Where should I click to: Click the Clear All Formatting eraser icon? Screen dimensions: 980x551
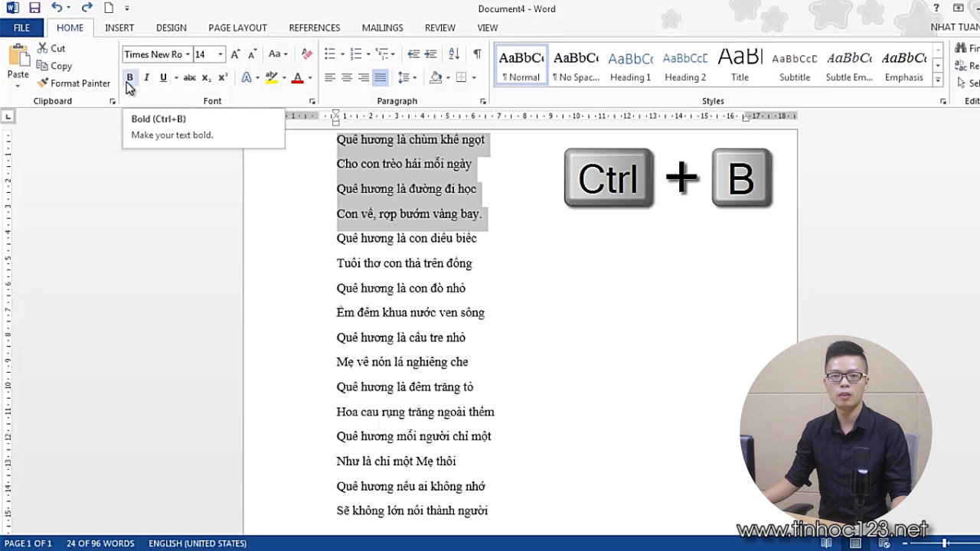[x=306, y=54]
